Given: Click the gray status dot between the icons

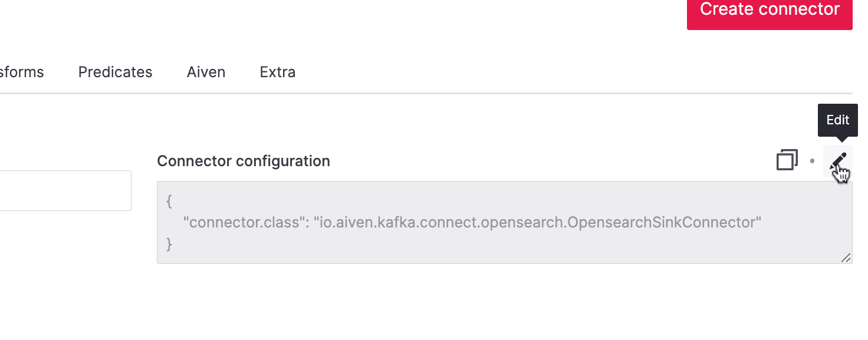Looking at the screenshot, I should click(x=812, y=161).
